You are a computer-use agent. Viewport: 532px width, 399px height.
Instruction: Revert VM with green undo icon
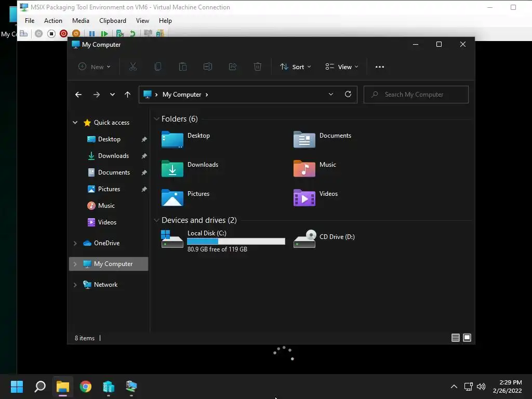[132, 34]
